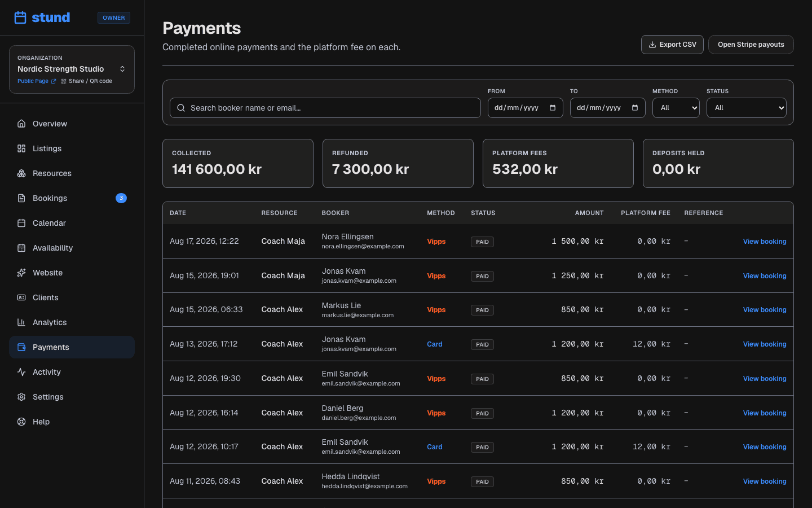The image size is (812, 508).
Task: Click the TO date input field
Action: coord(608,108)
